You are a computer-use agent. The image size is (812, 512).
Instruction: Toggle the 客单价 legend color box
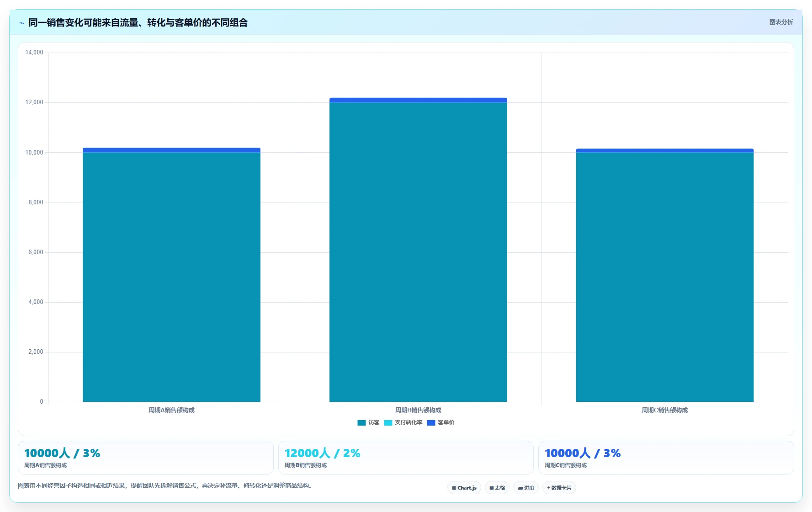tap(431, 423)
